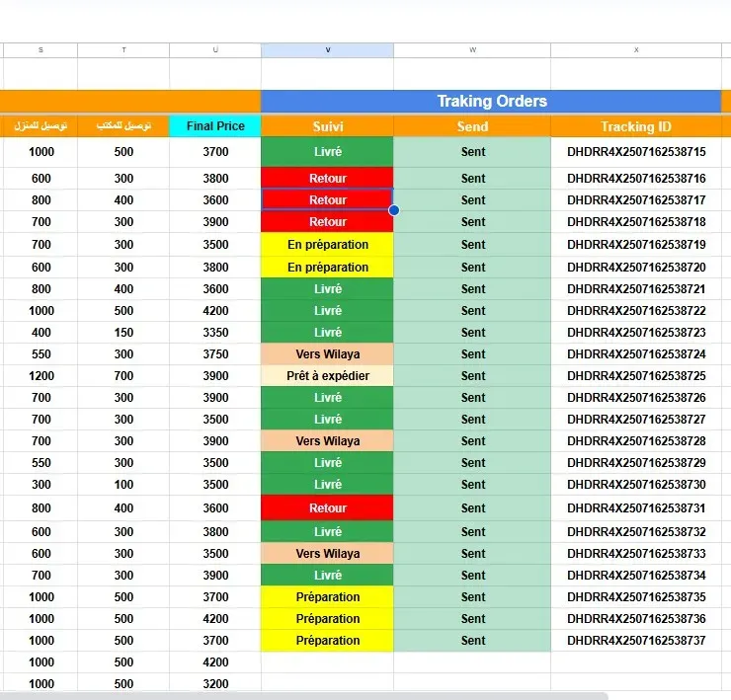Select Retour cell for tracking ID ending 8731

[x=327, y=508]
